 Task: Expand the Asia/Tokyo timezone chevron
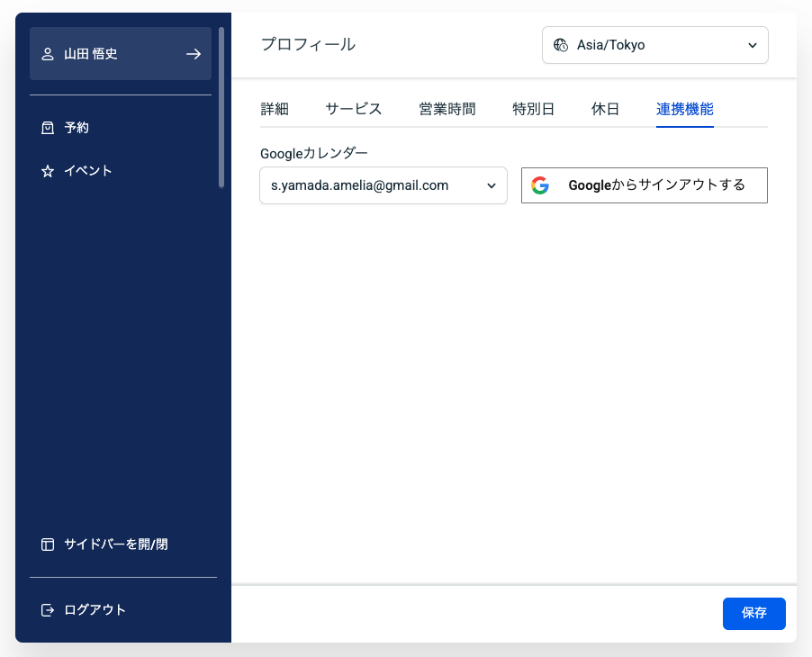click(x=753, y=45)
